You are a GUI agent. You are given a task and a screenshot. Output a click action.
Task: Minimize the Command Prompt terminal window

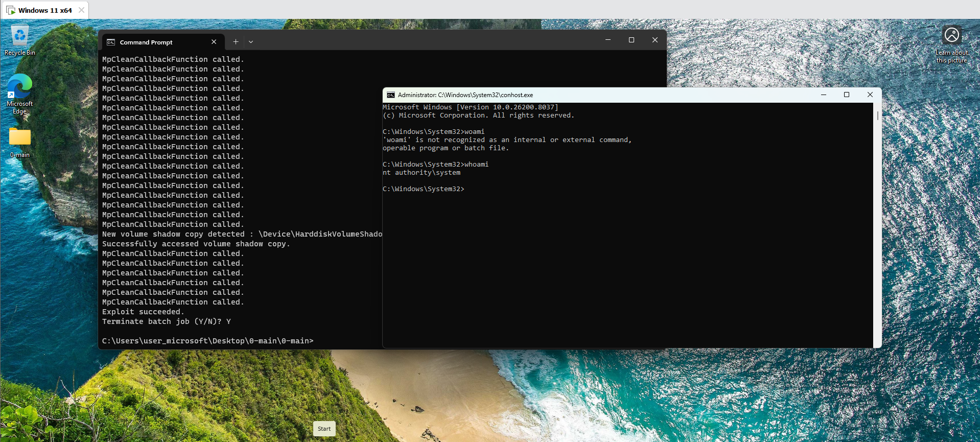click(608, 40)
